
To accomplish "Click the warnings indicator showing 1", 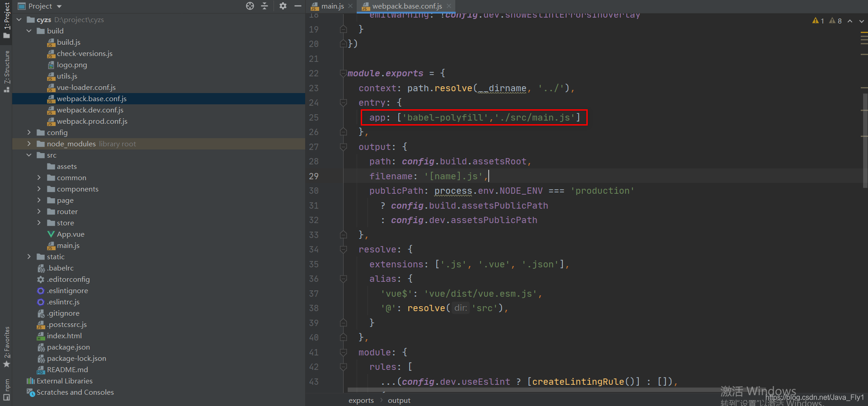I will (x=818, y=21).
